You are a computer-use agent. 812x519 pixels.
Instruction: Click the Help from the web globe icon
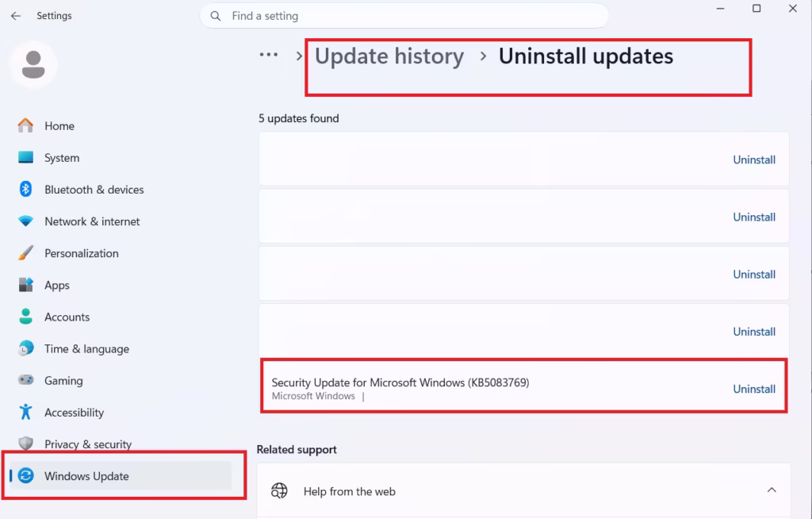(x=279, y=490)
